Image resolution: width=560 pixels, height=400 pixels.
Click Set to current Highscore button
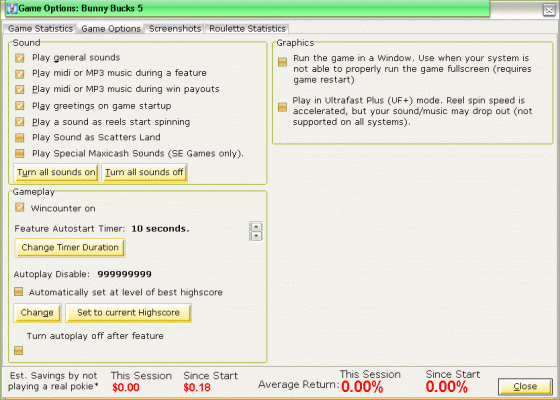tap(128, 313)
